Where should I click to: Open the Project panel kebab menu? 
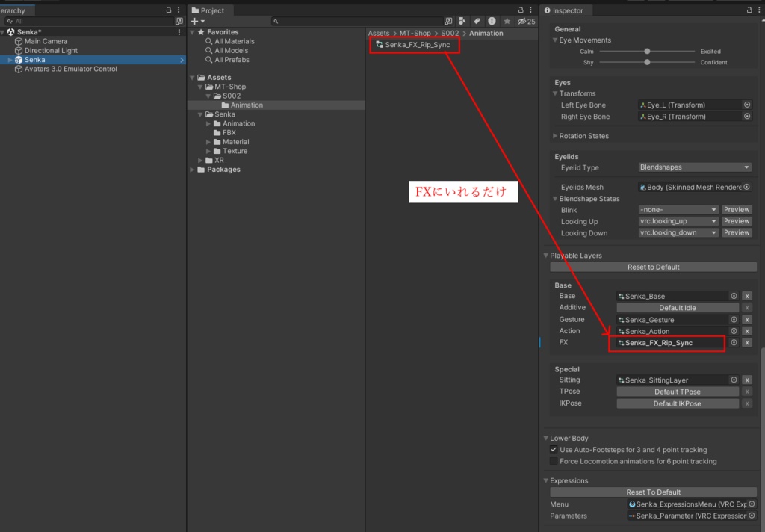[x=530, y=10]
